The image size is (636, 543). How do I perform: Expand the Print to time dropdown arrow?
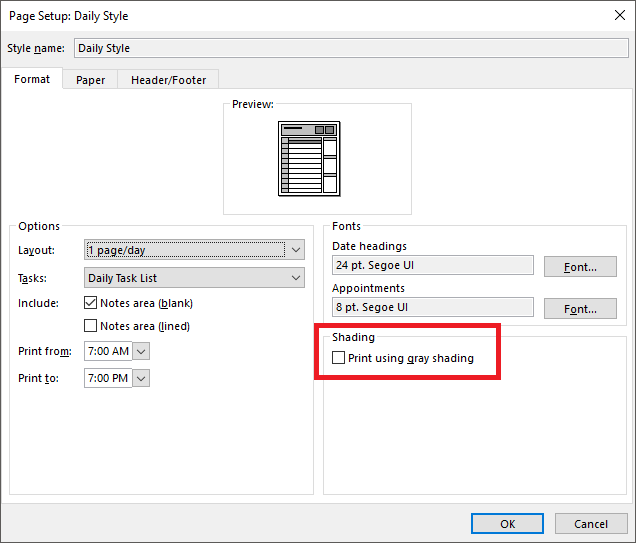tap(141, 378)
